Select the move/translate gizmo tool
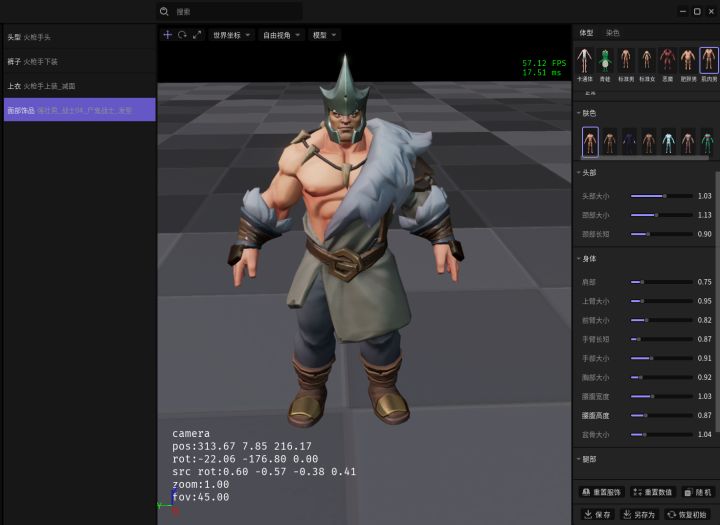 (x=167, y=35)
